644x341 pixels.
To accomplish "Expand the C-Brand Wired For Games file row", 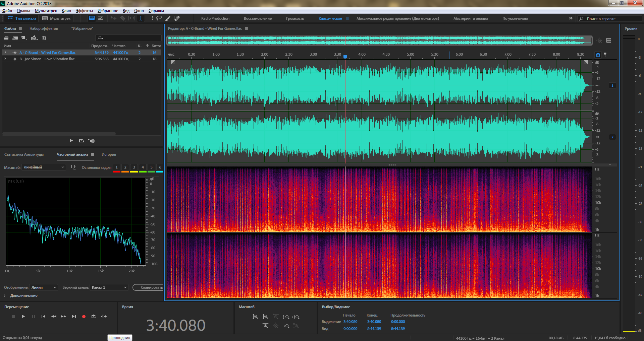I will (x=5, y=53).
